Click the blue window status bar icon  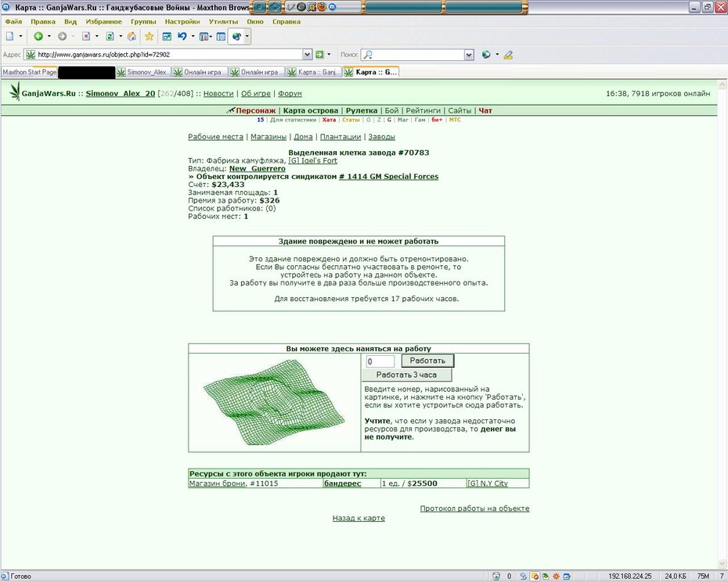point(567,577)
